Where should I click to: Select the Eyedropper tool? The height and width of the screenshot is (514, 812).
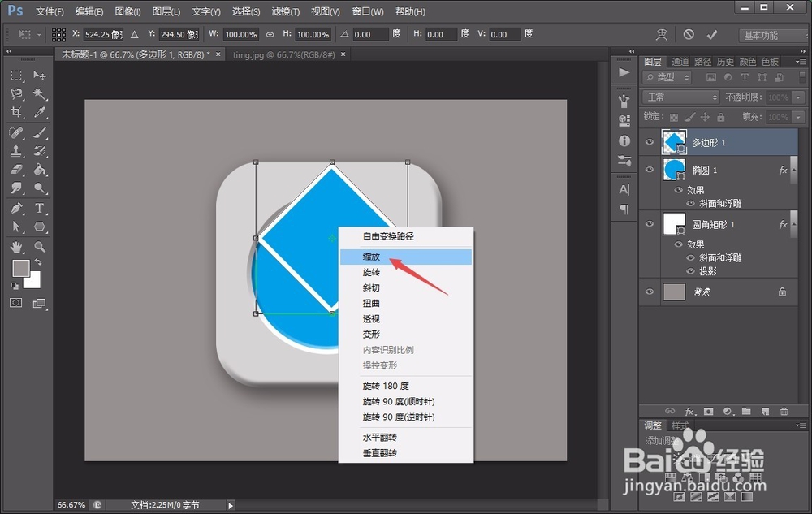click(39, 112)
